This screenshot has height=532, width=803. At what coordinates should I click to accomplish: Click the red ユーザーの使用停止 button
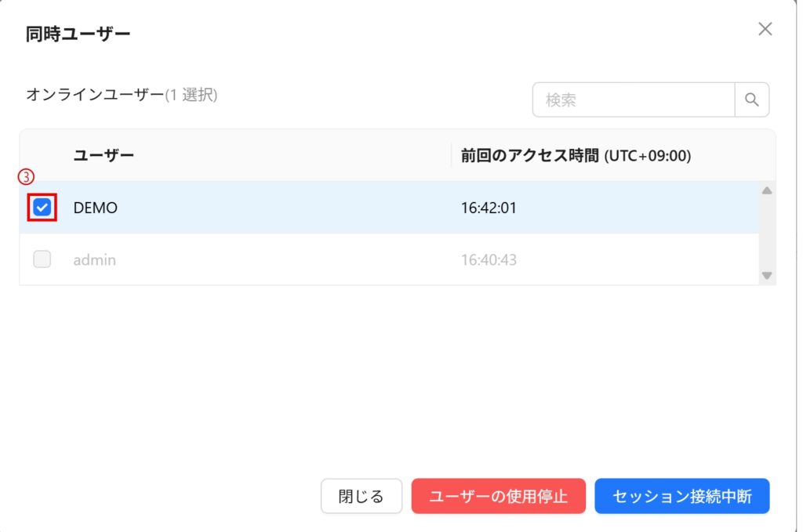pos(498,496)
